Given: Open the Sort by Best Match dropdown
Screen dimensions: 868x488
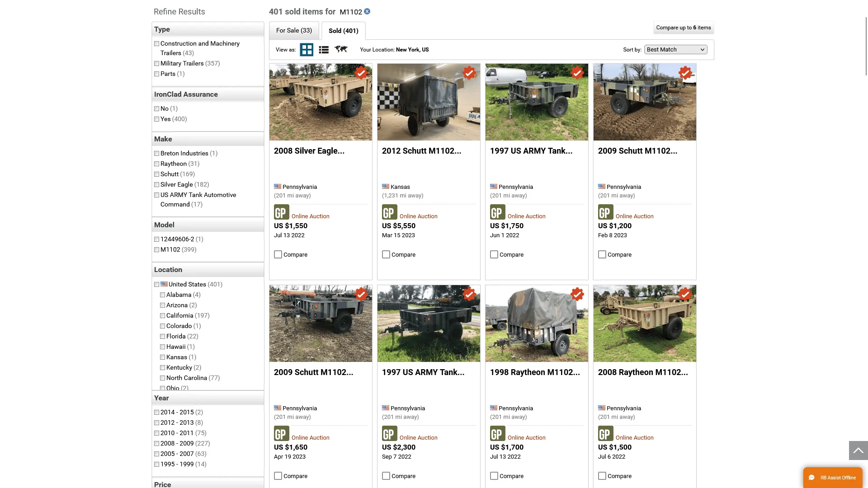Looking at the screenshot, I should point(675,50).
